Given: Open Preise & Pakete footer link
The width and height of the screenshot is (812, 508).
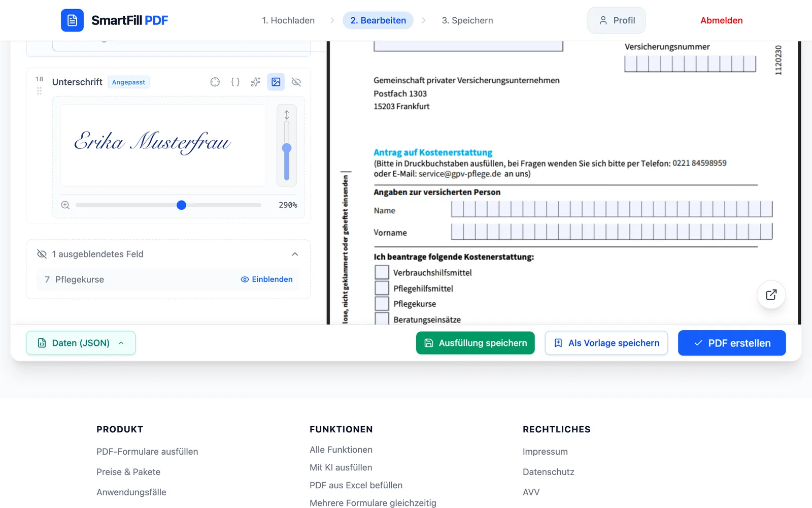Looking at the screenshot, I should (128, 472).
